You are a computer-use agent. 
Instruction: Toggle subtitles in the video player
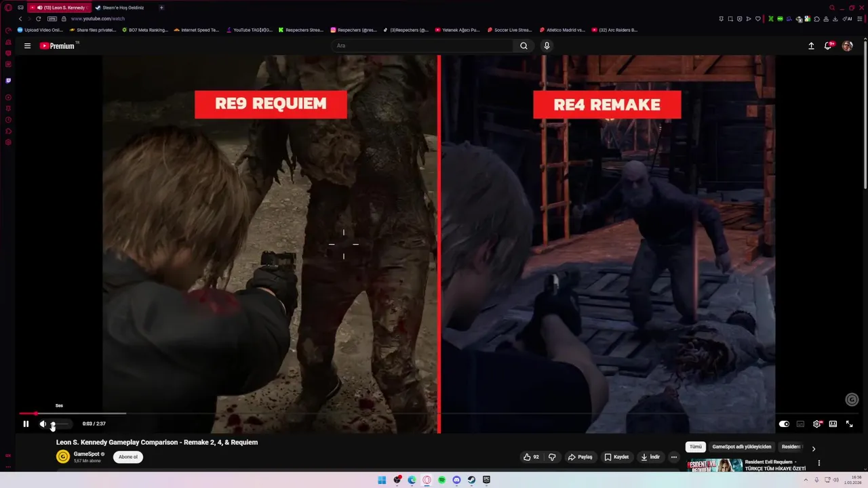click(800, 424)
